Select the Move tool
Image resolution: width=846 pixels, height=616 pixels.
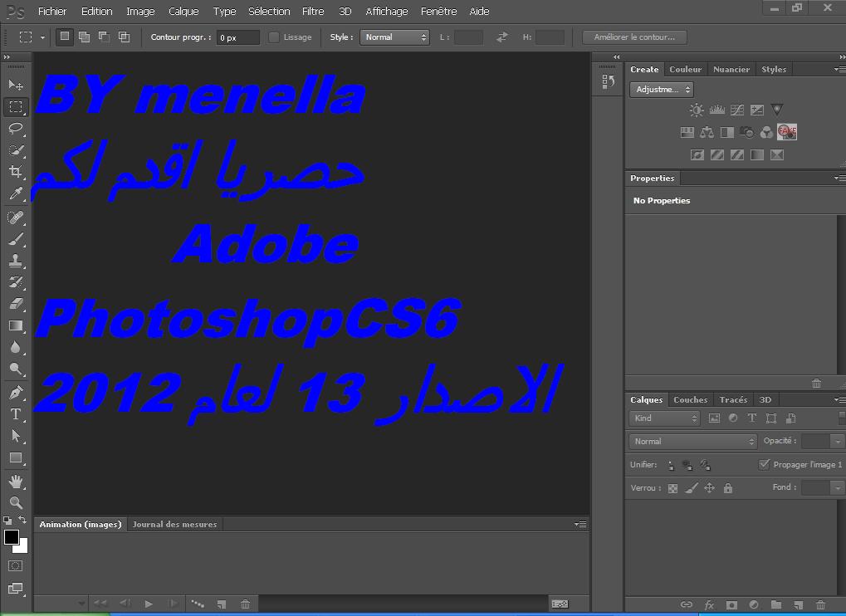click(x=16, y=85)
